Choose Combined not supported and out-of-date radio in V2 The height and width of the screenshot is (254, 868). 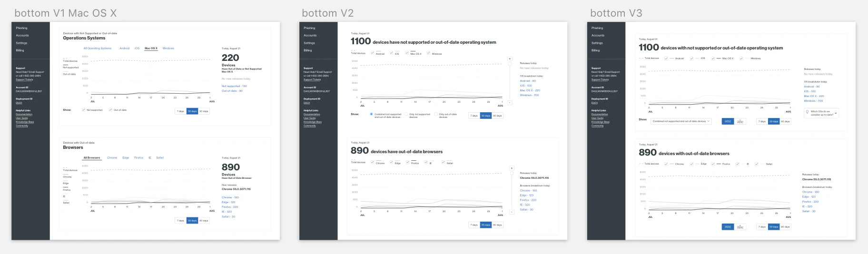(x=371, y=114)
